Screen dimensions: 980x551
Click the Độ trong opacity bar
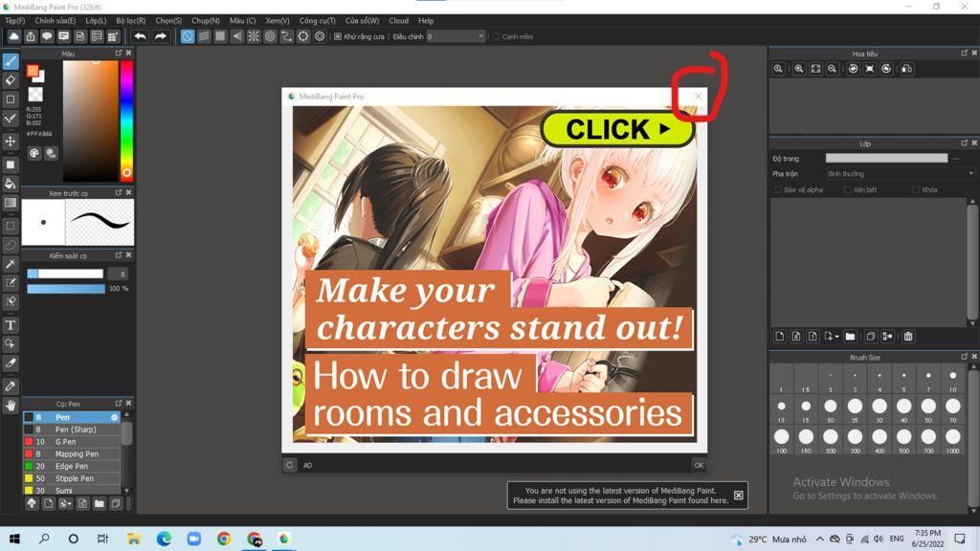pyautogui.click(x=886, y=158)
